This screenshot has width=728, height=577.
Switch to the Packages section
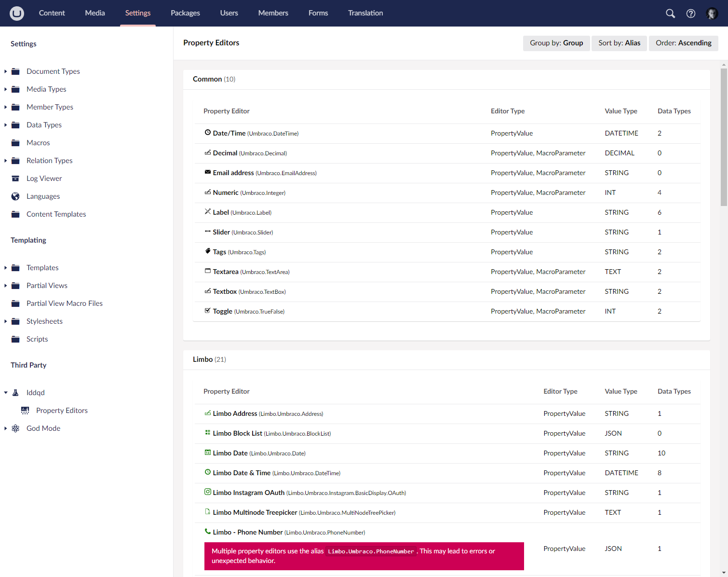click(x=185, y=13)
